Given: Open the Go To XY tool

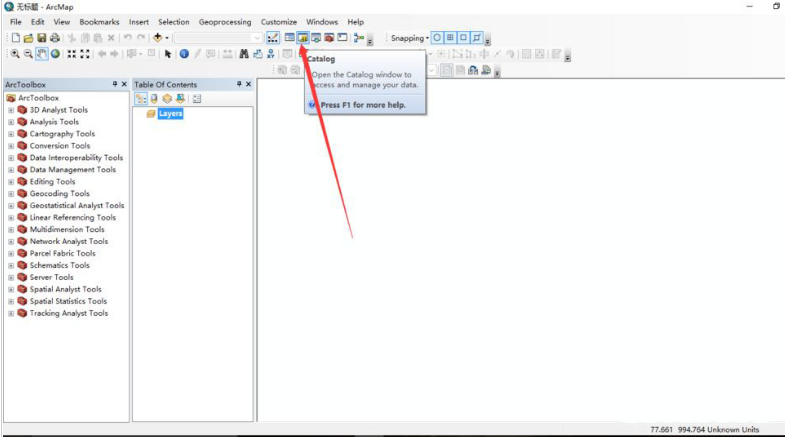Looking at the screenshot, I should click(x=271, y=54).
